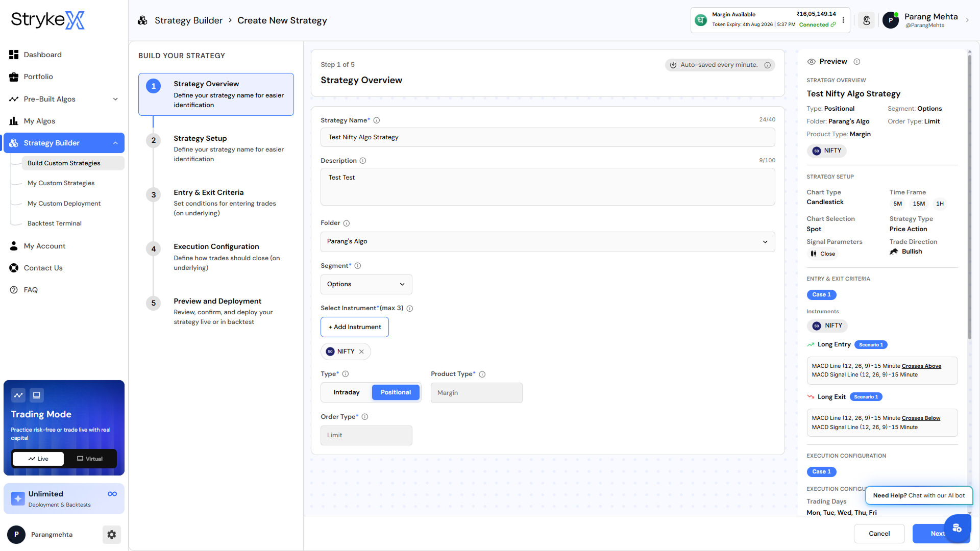Go to step 2 Strategy Setup
This screenshot has width=980, height=551.
pyautogui.click(x=216, y=148)
